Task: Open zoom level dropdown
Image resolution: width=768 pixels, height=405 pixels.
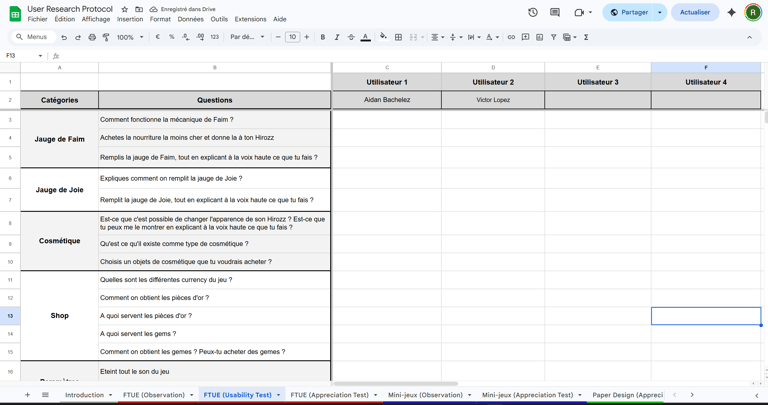Action: tap(130, 37)
